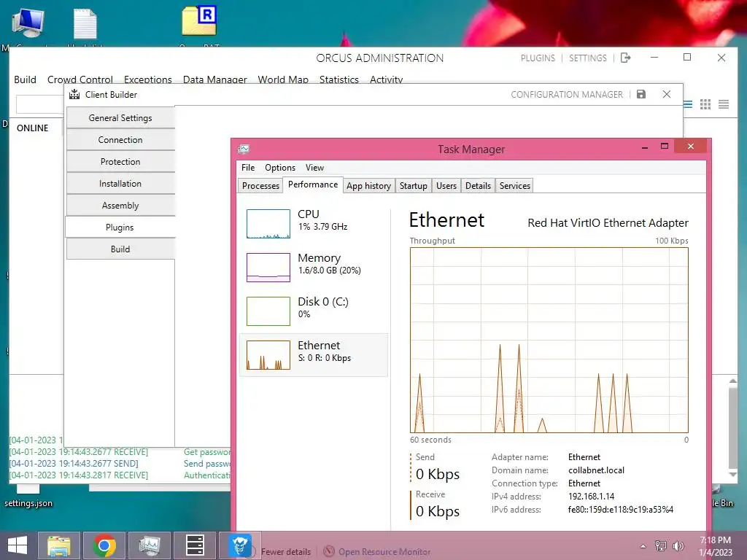Open World Map menu in Orcus

coord(283,79)
